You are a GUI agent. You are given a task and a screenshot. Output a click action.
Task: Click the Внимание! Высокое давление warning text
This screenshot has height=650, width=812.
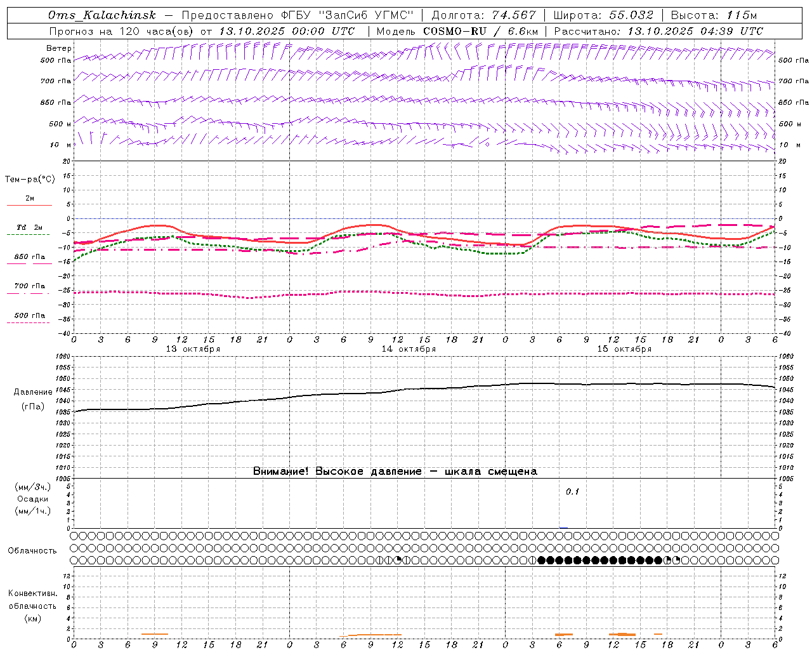(x=395, y=472)
